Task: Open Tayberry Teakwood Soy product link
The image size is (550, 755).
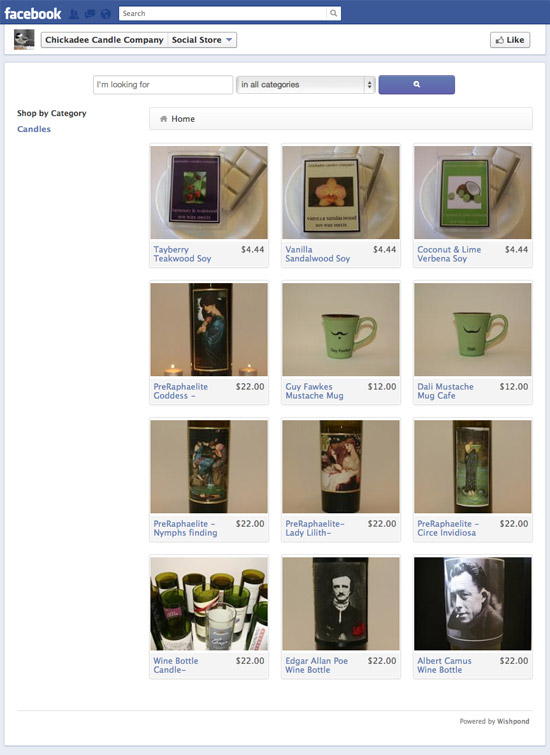Action: pos(183,254)
